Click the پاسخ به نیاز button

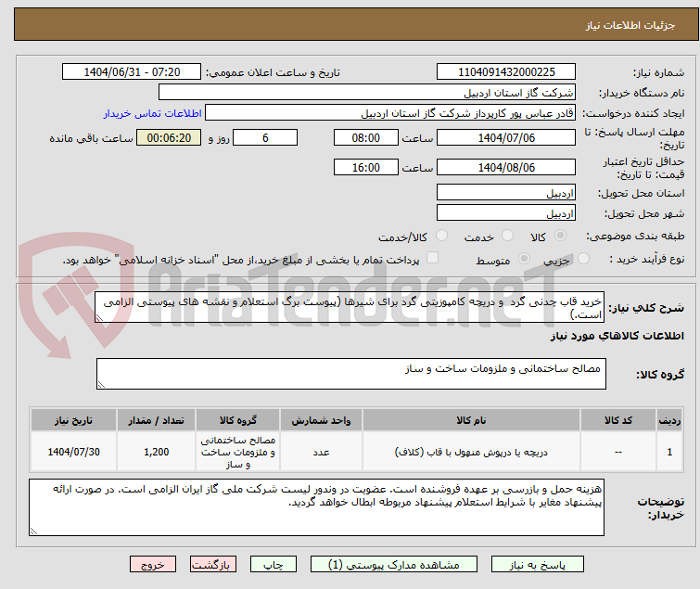point(538,565)
